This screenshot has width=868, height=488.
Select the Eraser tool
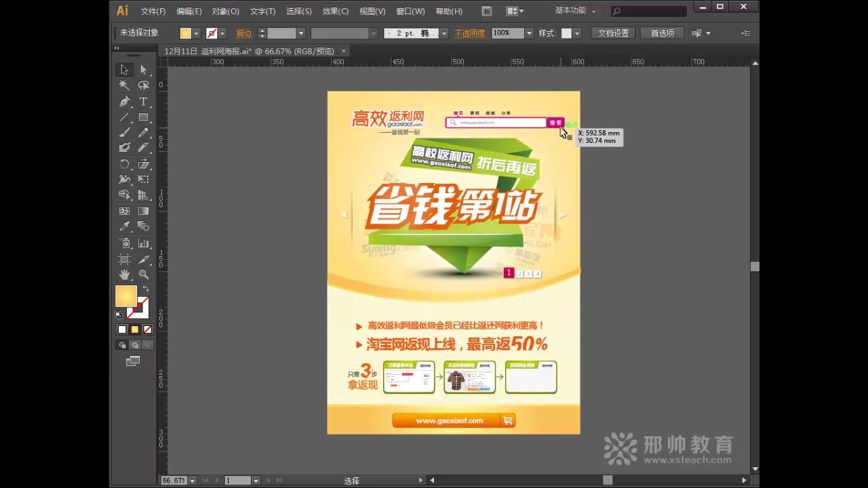(144, 148)
